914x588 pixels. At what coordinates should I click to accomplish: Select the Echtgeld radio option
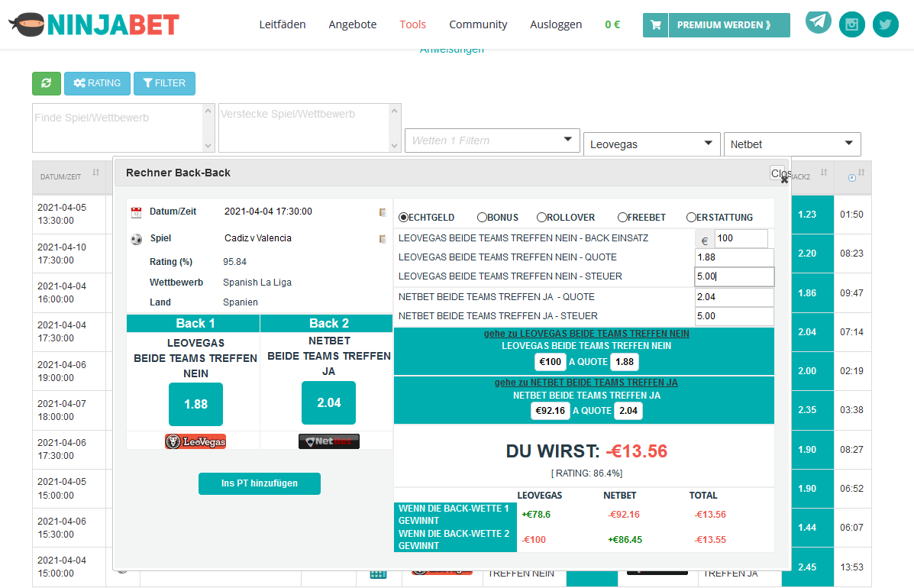click(x=403, y=218)
